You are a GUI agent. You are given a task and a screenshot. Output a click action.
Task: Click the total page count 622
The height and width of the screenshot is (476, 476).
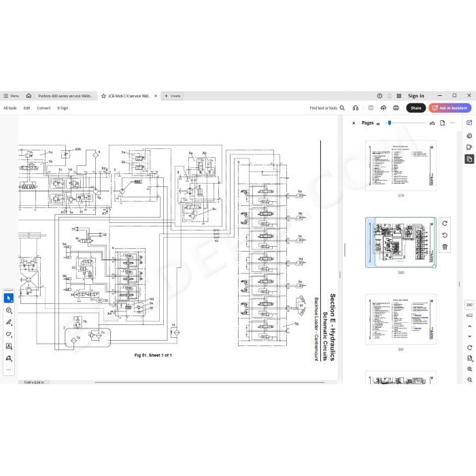coord(469,316)
